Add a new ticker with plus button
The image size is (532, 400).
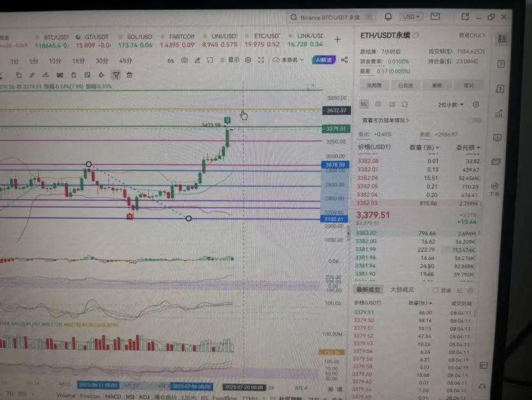coord(337,39)
